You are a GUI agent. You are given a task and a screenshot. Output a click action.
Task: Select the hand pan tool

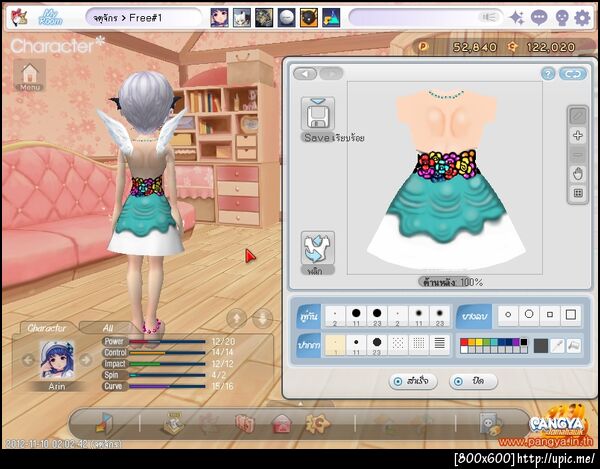[578, 174]
